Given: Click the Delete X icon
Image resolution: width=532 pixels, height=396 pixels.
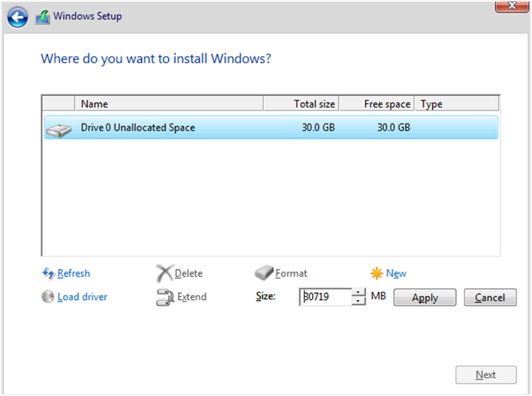Looking at the screenshot, I should 165,273.
